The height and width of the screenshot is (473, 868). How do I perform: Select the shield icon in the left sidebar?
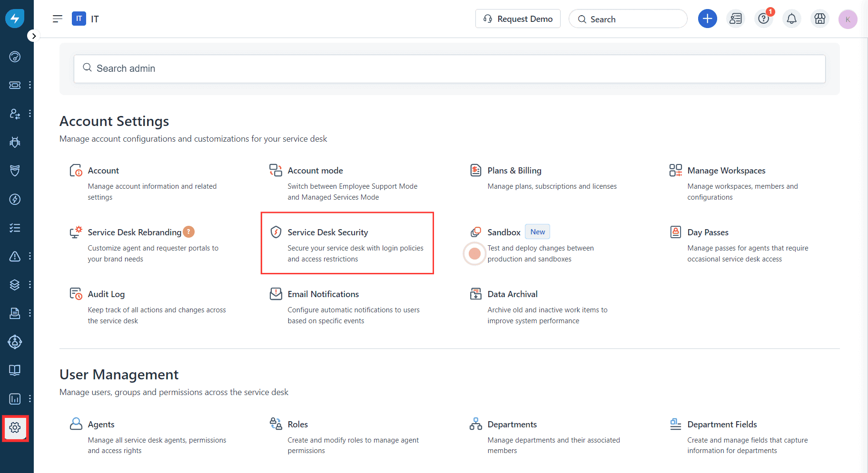point(15,170)
